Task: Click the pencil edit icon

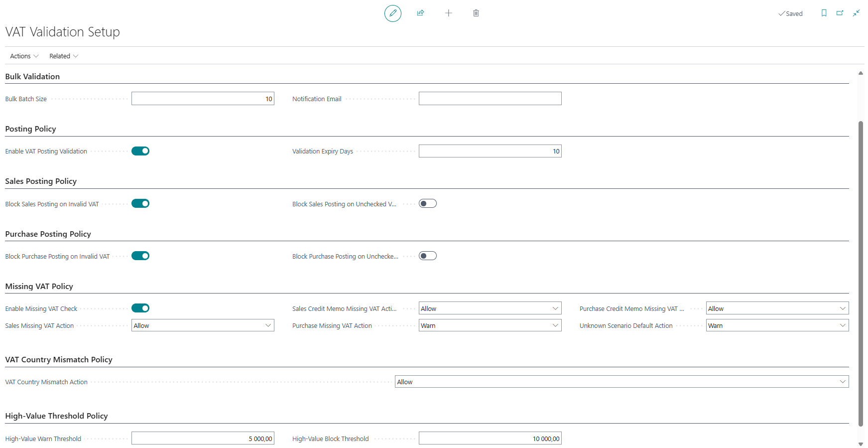Action: coord(392,13)
